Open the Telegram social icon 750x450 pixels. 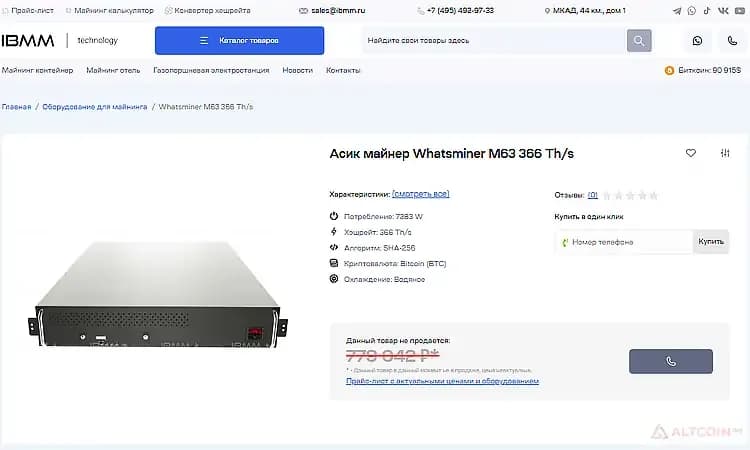tap(677, 11)
